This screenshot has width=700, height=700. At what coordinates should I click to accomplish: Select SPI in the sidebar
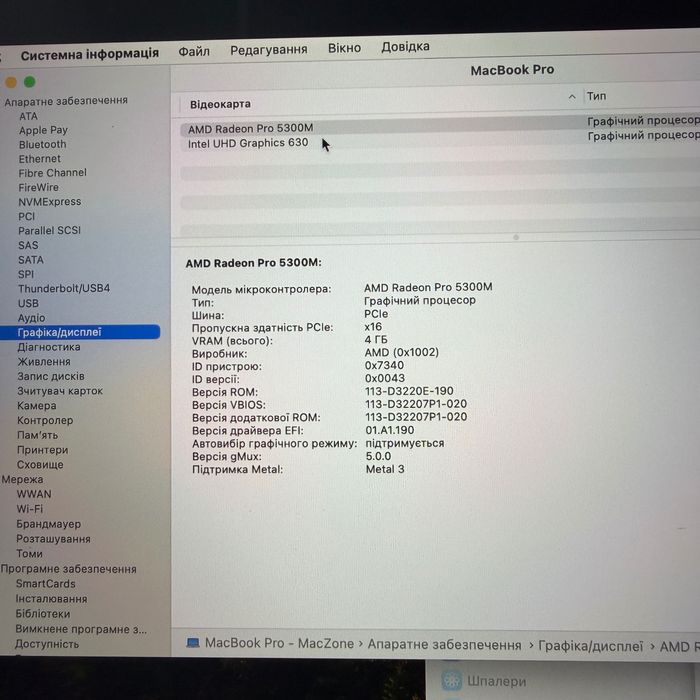26,274
